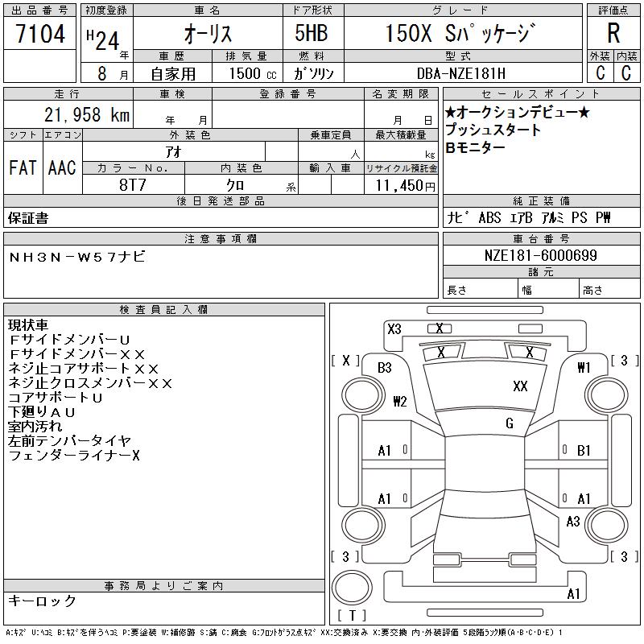Click the X3 damage marker on car diagram
The image size is (644, 644).
(394, 328)
